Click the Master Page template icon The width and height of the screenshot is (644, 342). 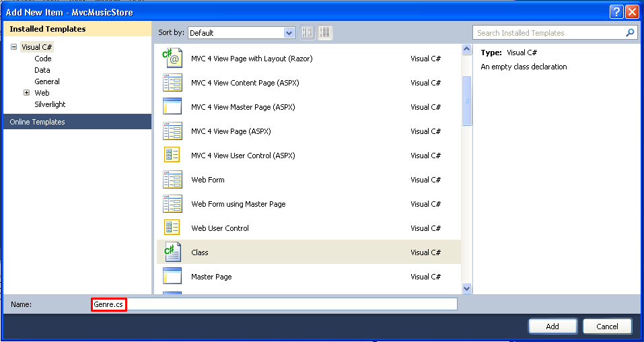[x=172, y=276]
